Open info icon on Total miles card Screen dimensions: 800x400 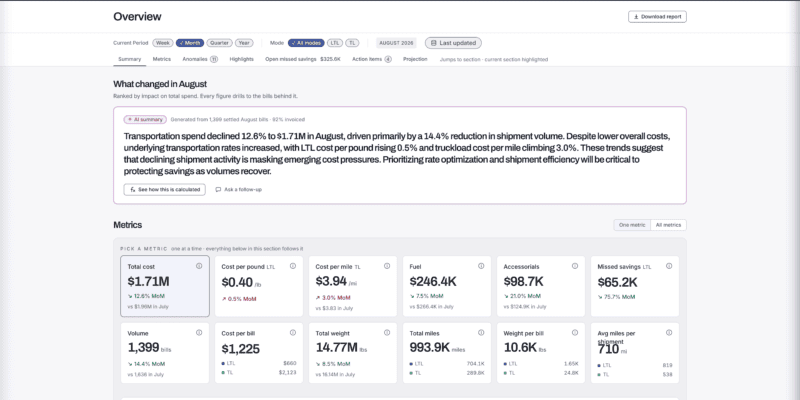click(x=481, y=332)
